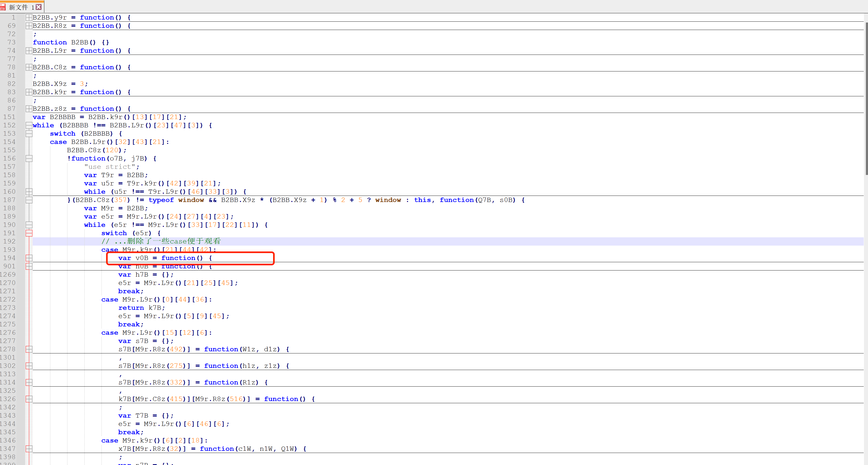Collapse the switch (B2BBBB) block
The height and width of the screenshot is (465, 868).
29,134
